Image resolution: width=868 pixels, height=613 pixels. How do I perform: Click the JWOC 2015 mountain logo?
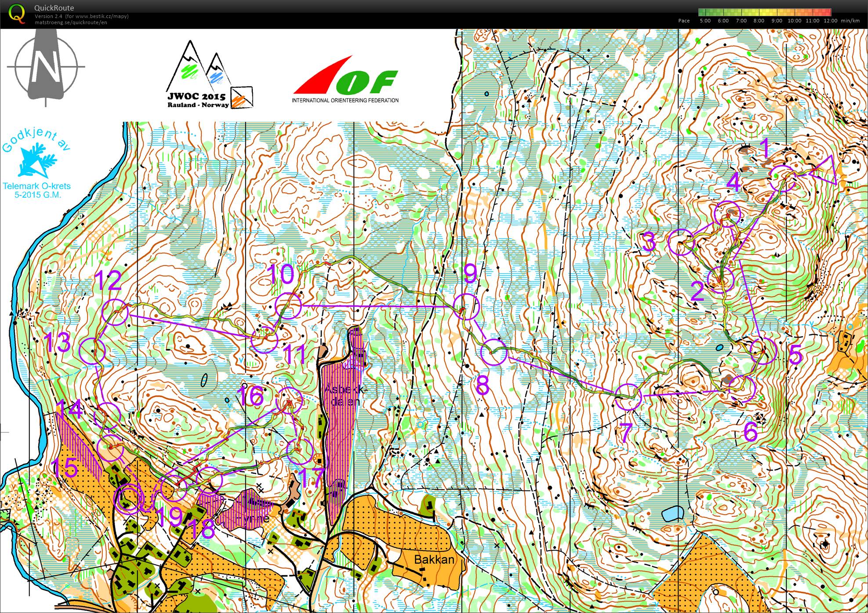[x=211, y=75]
